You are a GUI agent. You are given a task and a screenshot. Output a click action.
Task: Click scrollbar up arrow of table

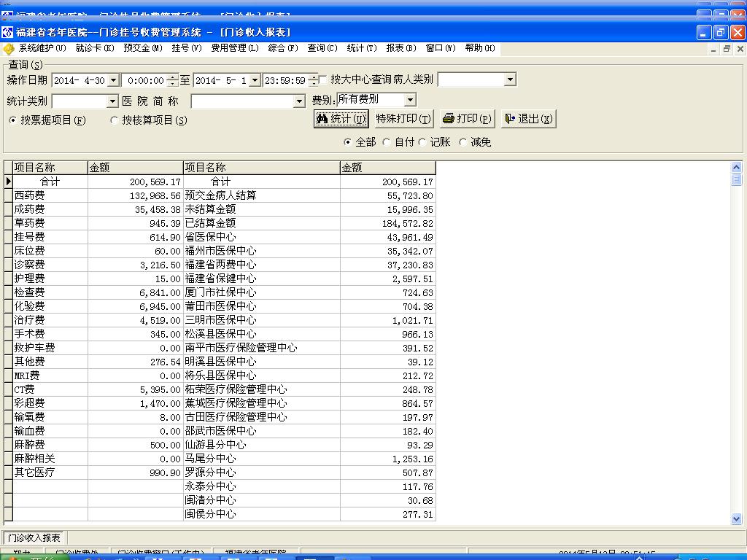point(736,167)
